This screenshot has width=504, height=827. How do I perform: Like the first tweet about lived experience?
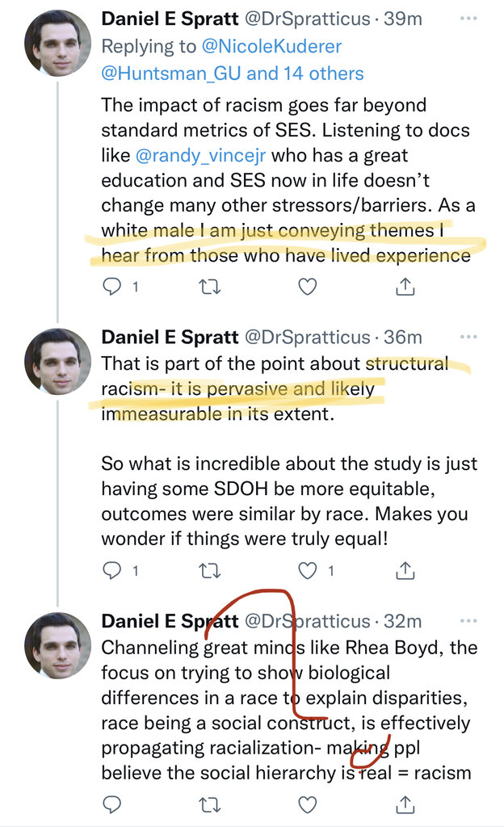[307, 286]
